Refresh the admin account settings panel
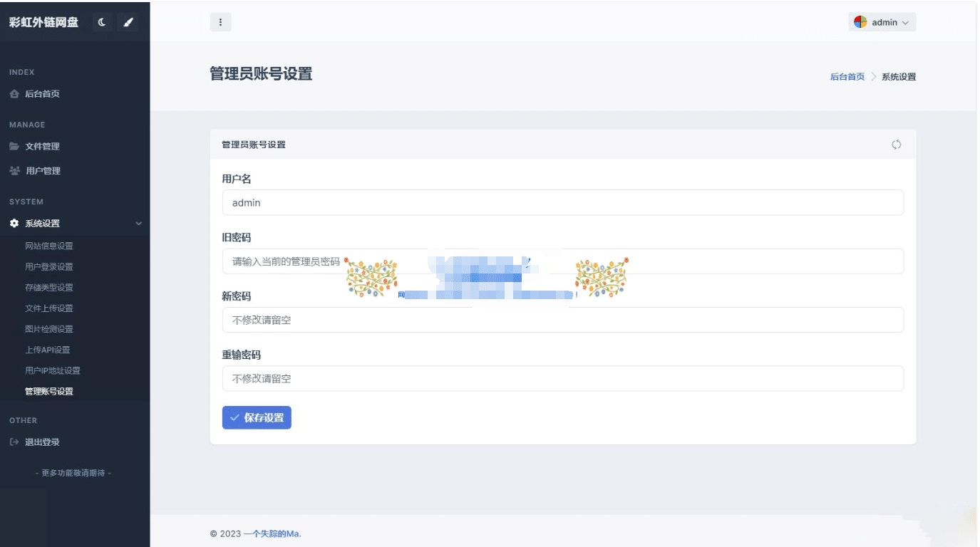Viewport: 980px width, 547px height. [896, 145]
